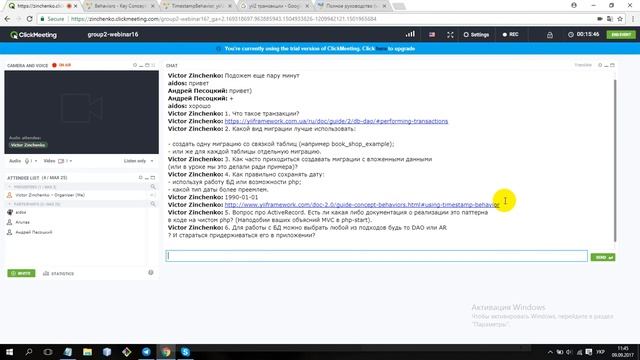640x360 pixels.
Task: Pop out the Attendee List panel
Action: click(x=153, y=178)
